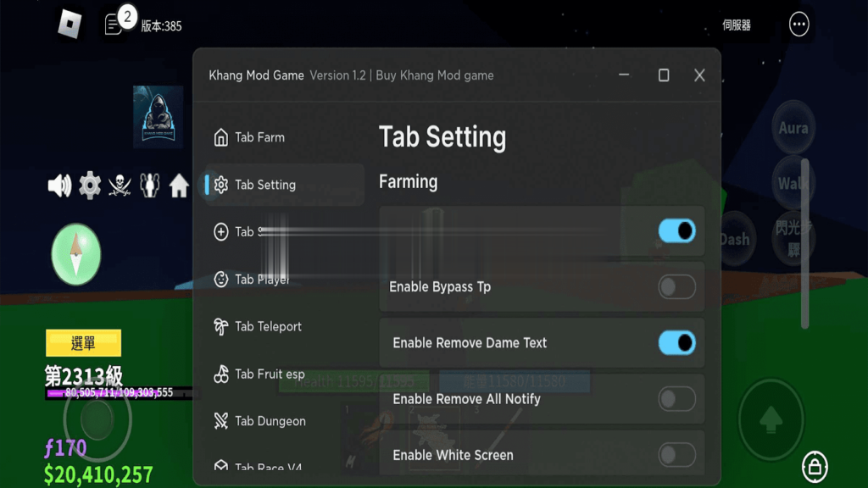Open game settings gear icon

point(90,186)
